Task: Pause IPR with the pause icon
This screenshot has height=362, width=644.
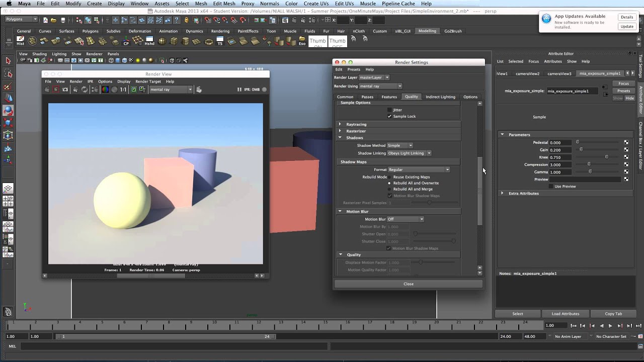Action: pyautogui.click(x=239, y=89)
